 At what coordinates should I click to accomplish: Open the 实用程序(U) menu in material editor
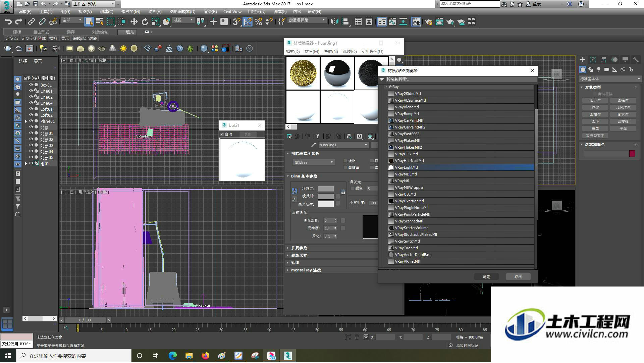tap(372, 52)
